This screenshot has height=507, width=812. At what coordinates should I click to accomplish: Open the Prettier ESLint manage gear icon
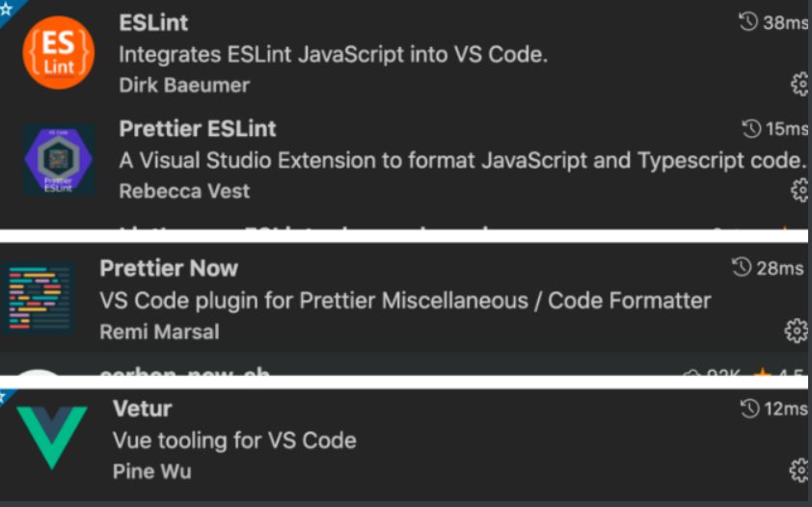click(799, 191)
